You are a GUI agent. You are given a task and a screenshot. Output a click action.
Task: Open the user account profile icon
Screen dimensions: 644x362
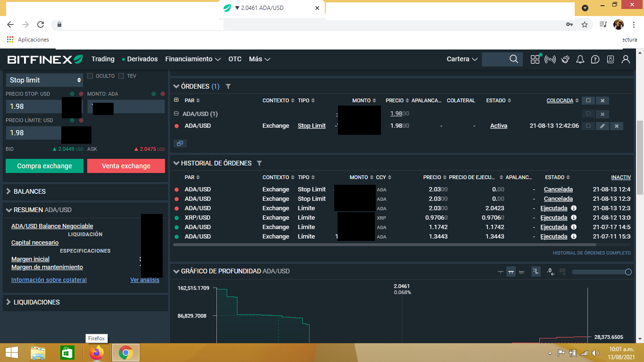(626, 59)
